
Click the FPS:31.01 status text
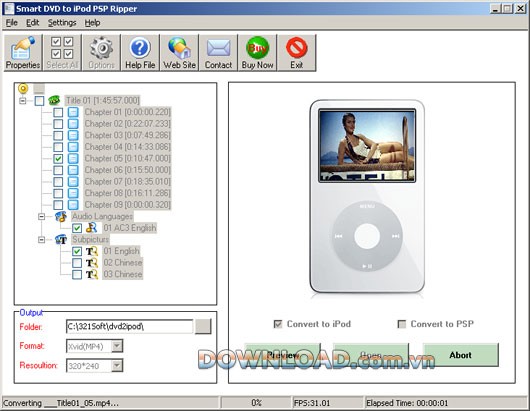coord(312,403)
